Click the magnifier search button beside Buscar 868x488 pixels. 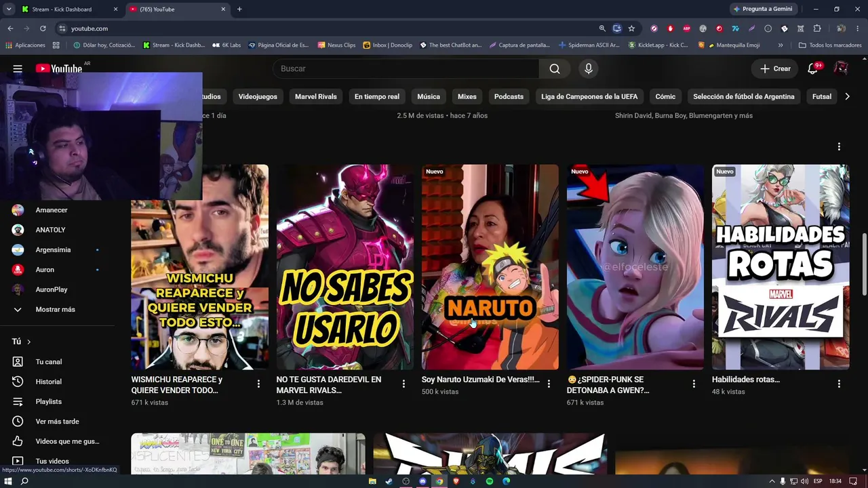[x=555, y=68]
